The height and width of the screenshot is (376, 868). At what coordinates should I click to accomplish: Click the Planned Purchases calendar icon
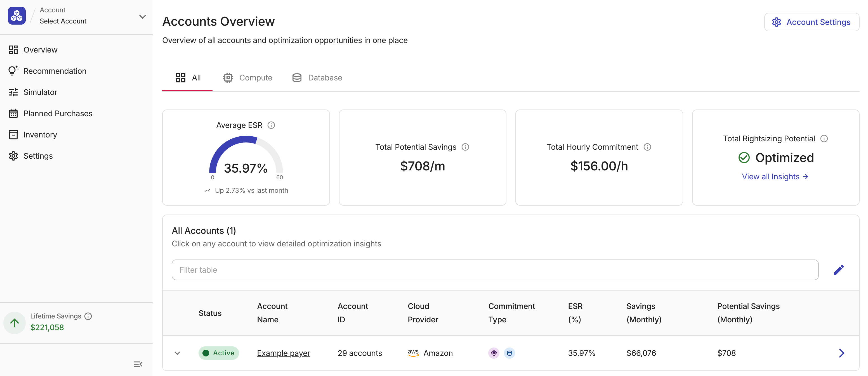pos(13,113)
